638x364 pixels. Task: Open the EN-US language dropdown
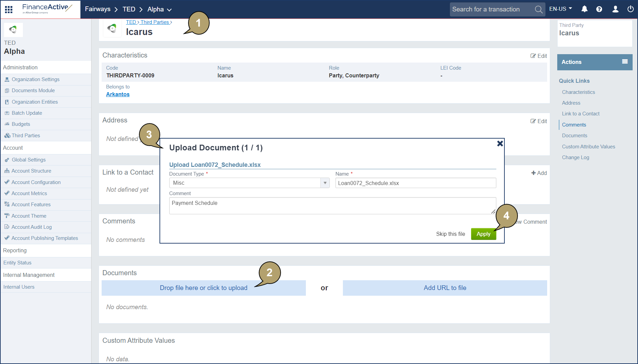pos(561,9)
